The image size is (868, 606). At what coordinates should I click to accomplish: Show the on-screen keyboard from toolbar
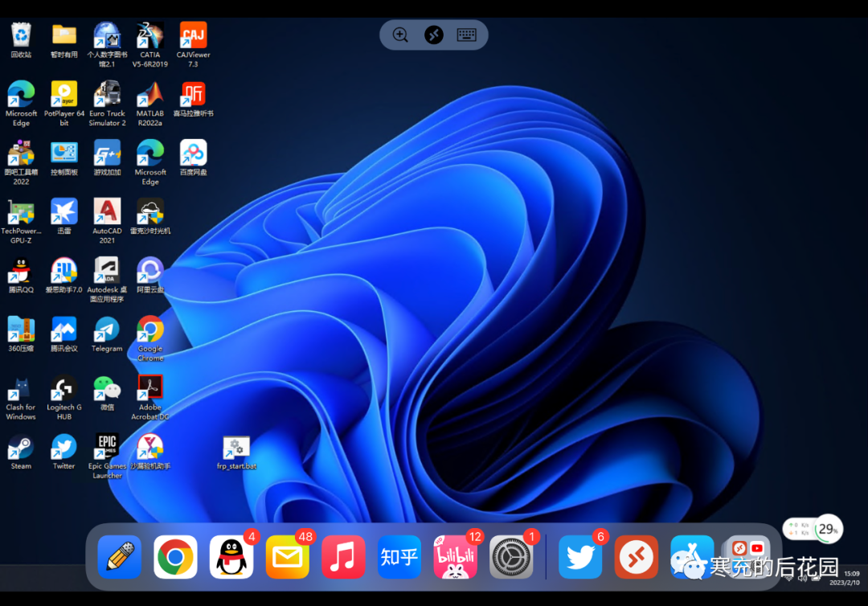[x=467, y=35]
